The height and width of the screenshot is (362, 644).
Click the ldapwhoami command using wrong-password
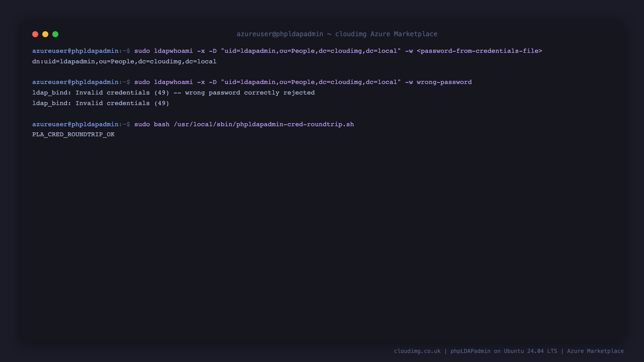303,82
